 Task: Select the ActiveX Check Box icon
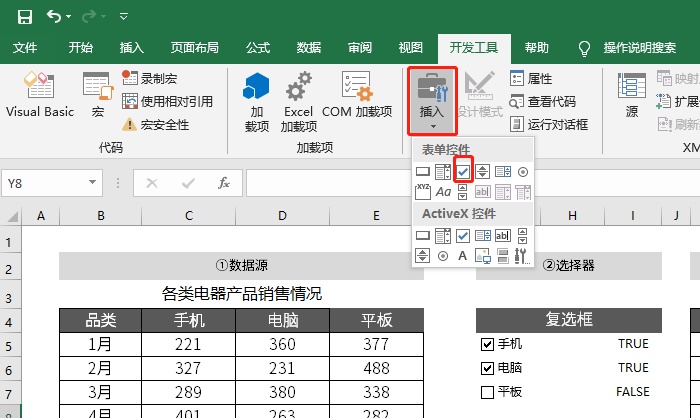[463, 235]
